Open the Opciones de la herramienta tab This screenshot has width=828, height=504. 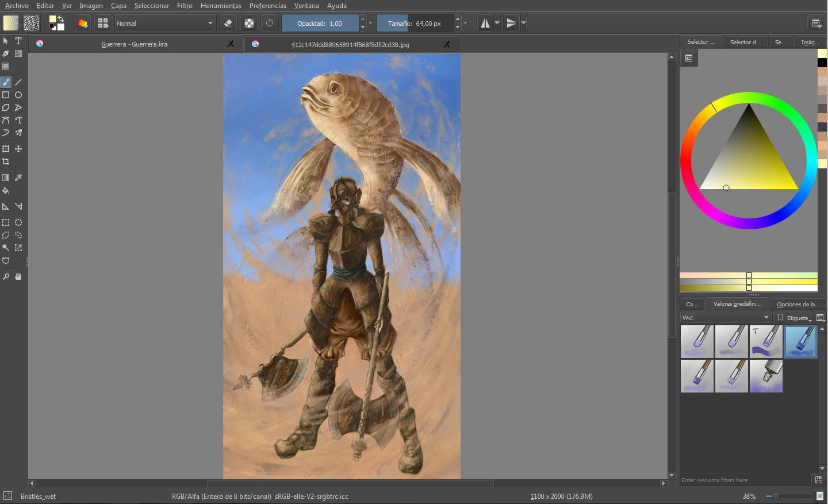pos(797,304)
